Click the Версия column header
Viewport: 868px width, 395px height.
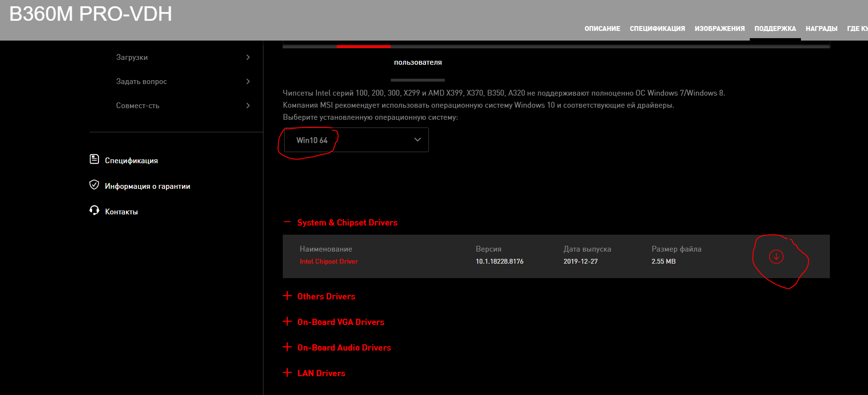(488, 249)
